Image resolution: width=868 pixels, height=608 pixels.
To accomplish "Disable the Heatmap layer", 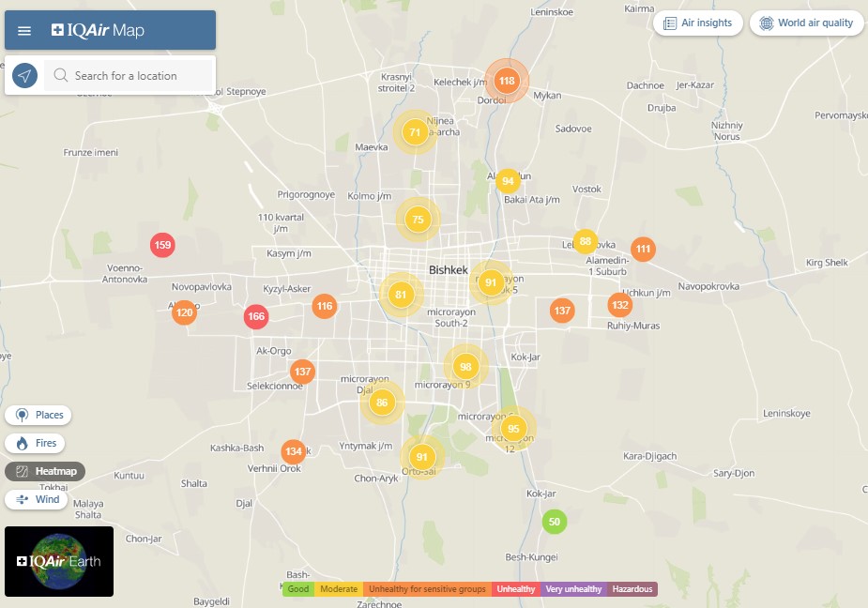I will 45,471.
